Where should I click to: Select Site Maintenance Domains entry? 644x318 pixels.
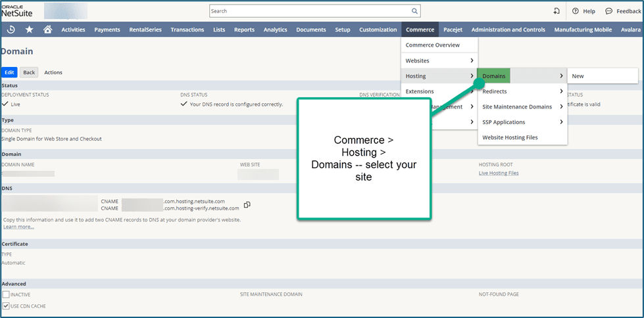(x=522, y=106)
